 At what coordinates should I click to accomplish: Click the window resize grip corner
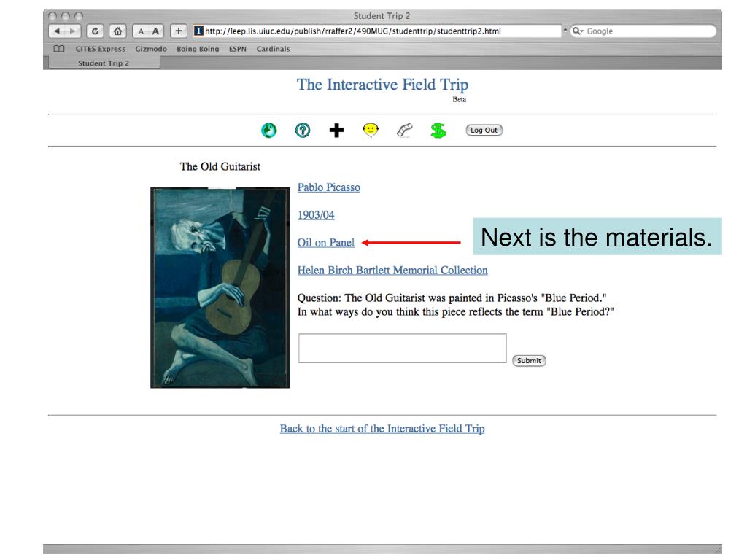pos(718,550)
